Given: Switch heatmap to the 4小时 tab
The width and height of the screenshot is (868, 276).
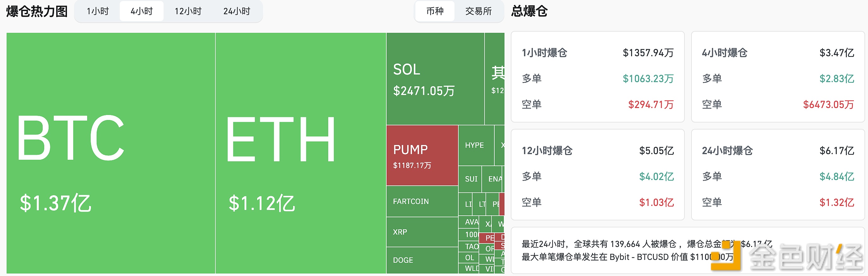Looking at the screenshot, I should coord(142,11).
